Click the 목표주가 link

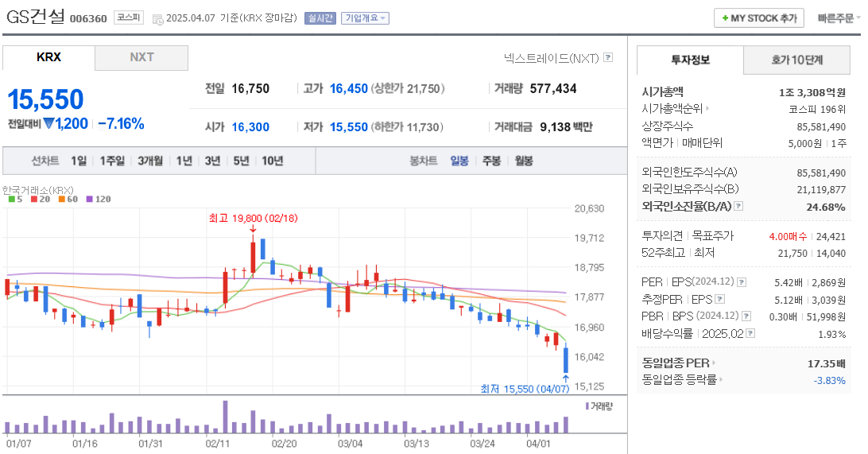click(x=712, y=236)
